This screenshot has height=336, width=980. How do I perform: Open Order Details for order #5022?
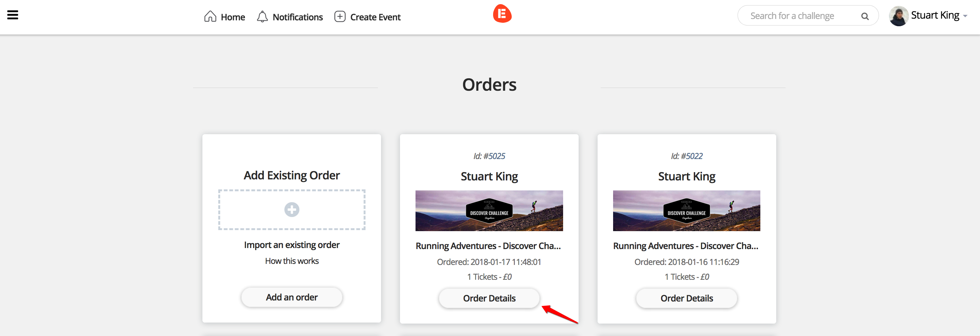pos(686,298)
